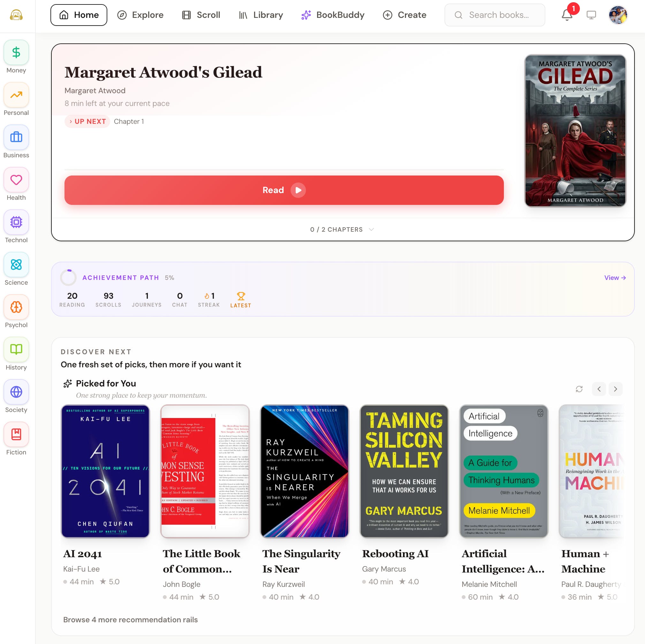This screenshot has height=644, width=645.
Task: Open the Science atom category icon
Action: point(16,265)
